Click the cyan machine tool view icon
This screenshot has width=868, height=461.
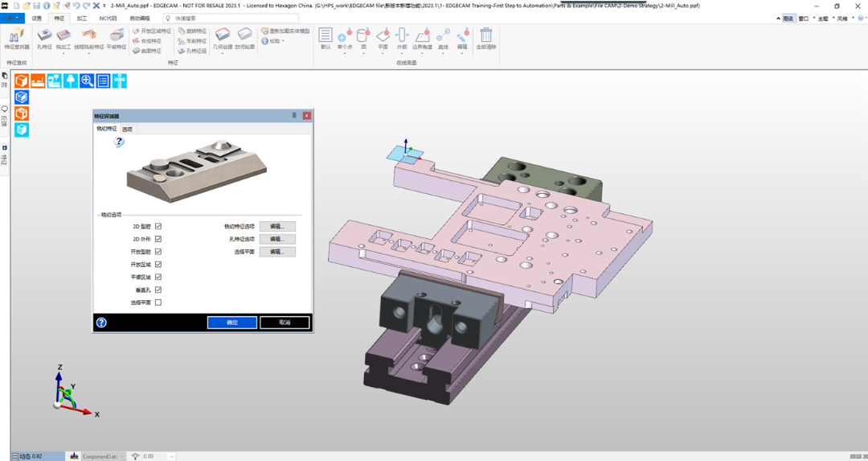click(55, 81)
